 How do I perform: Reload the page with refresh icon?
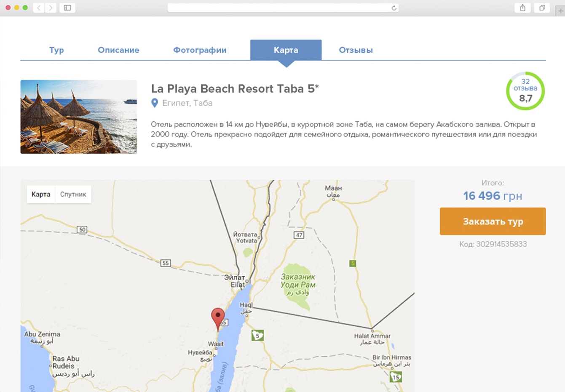coord(394,8)
